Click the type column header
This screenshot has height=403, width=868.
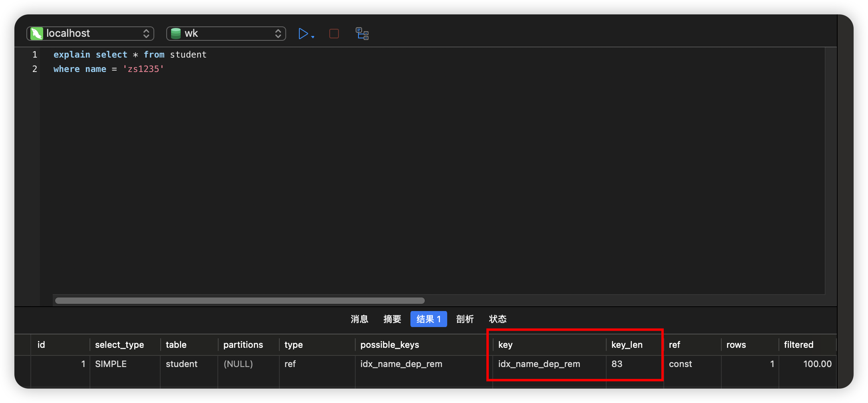317,345
